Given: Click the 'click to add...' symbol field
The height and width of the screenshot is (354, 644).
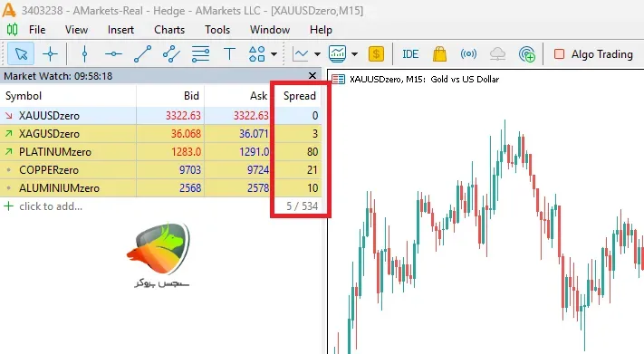Looking at the screenshot, I should click(51, 206).
